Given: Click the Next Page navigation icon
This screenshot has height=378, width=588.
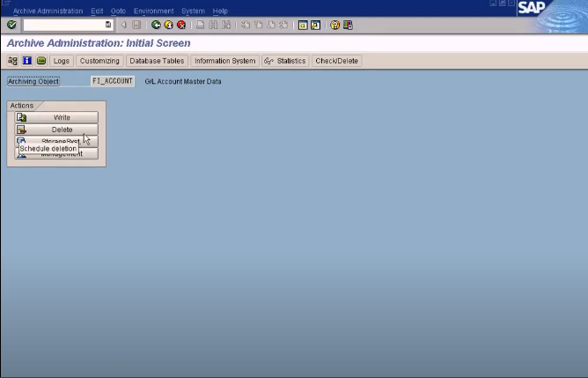Looking at the screenshot, I should [x=271, y=26].
